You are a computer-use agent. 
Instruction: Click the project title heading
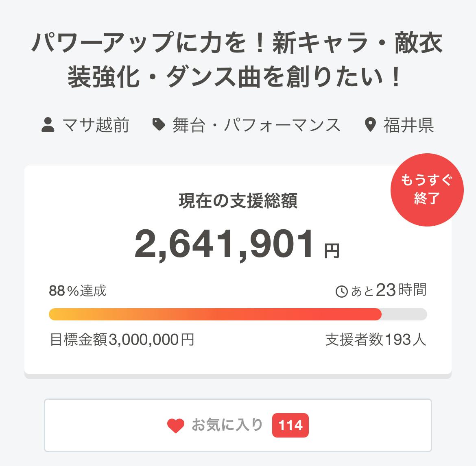click(x=238, y=60)
